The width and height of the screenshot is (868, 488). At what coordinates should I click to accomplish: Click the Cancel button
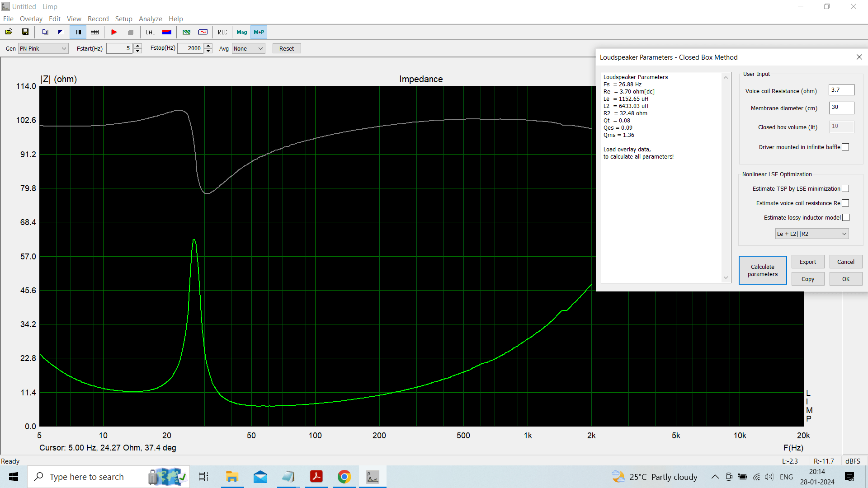click(x=846, y=262)
